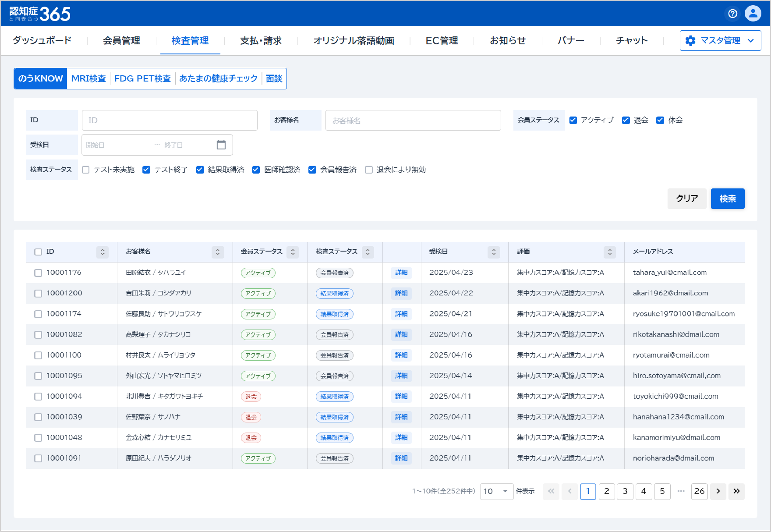
Task: Open the 10 件表示 page size dropdown
Action: [x=496, y=491]
